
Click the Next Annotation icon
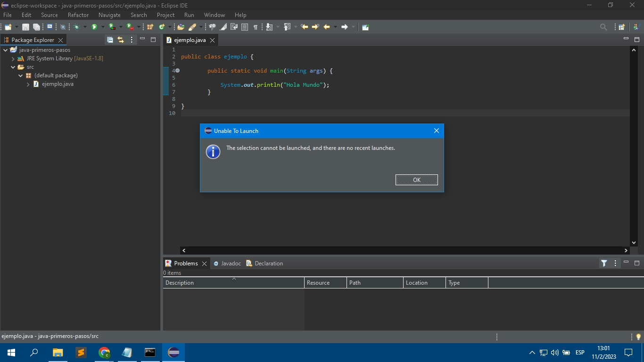269,27
